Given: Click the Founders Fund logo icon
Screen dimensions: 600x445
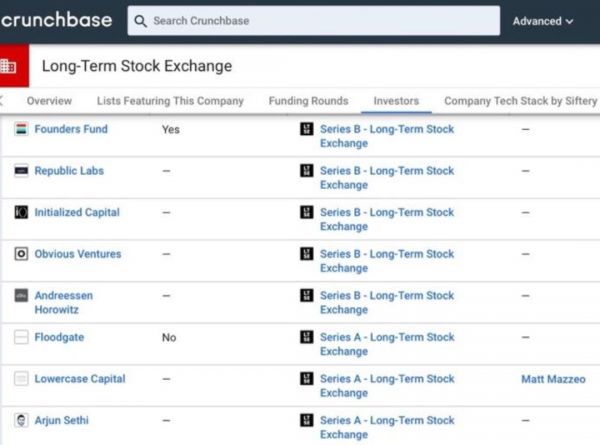Looking at the screenshot, I should (x=21, y=129).
